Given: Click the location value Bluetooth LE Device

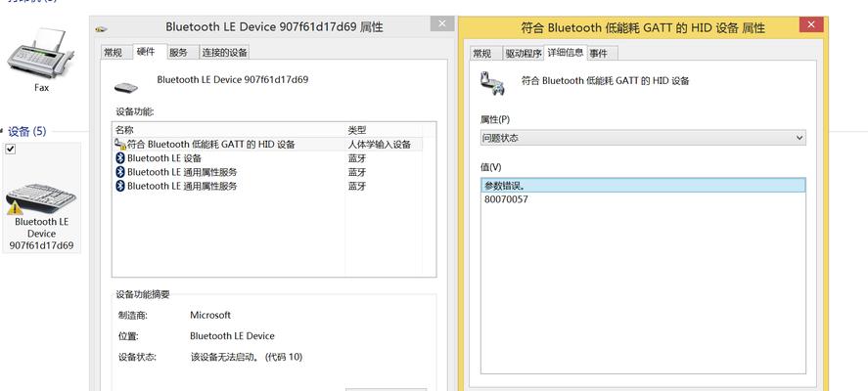Looking at the screenshot, I should point(232,336).
